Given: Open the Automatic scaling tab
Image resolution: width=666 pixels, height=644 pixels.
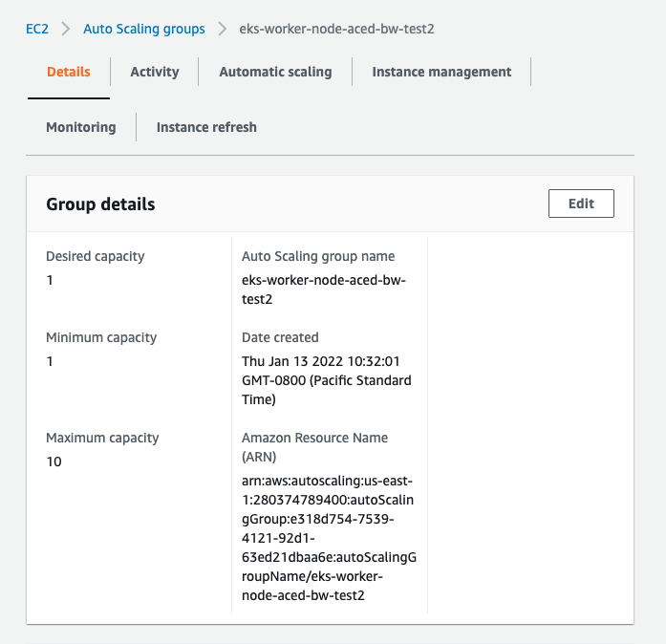Looking at the screenshot, I should tap(275, 72).
